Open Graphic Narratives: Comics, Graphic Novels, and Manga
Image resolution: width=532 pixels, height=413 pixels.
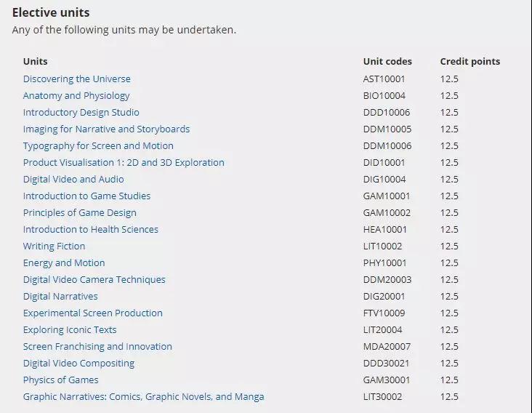click(143, 397)
